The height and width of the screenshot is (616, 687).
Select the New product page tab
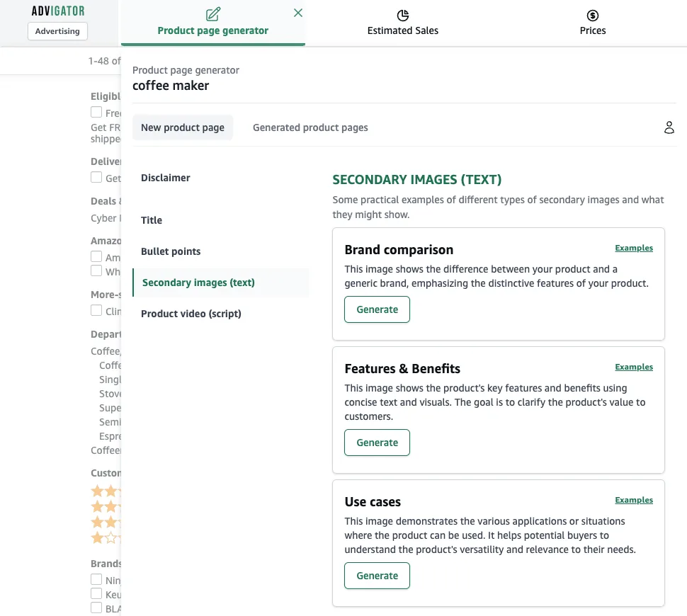[183, 127]
